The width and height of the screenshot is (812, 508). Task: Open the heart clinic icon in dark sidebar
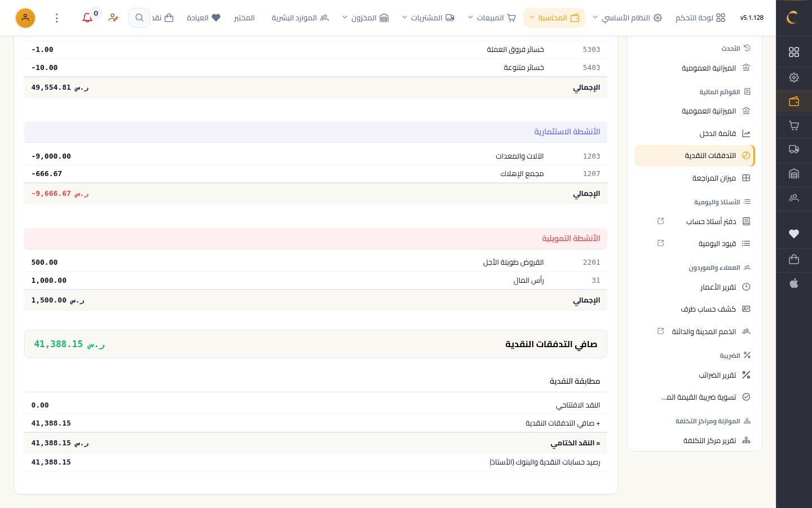point(794,234)
